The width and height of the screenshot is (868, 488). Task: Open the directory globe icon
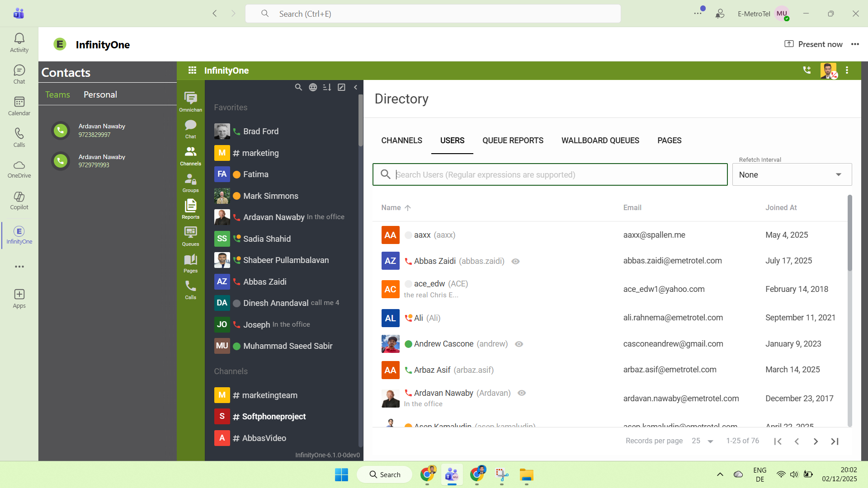click(x=313, y=87)
